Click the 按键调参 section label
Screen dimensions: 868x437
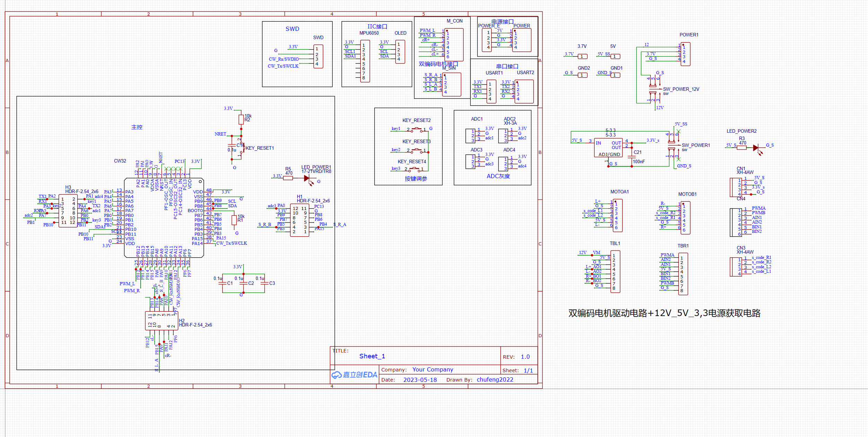tap(416, 178)
